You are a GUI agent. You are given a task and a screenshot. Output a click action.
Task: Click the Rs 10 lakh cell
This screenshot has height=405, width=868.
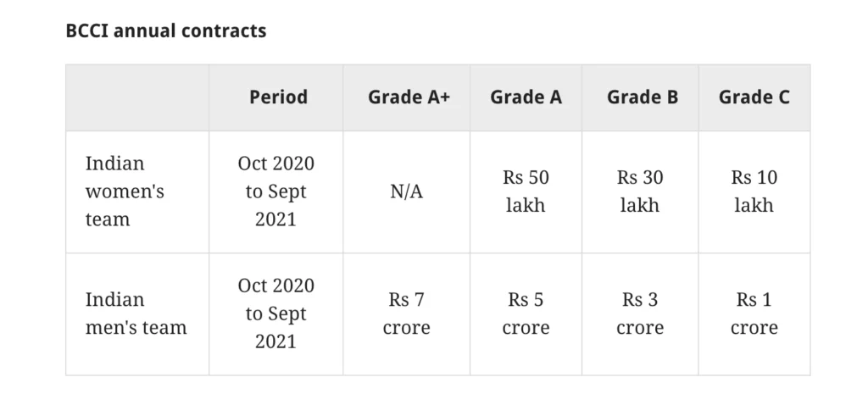tap(754, 191)
